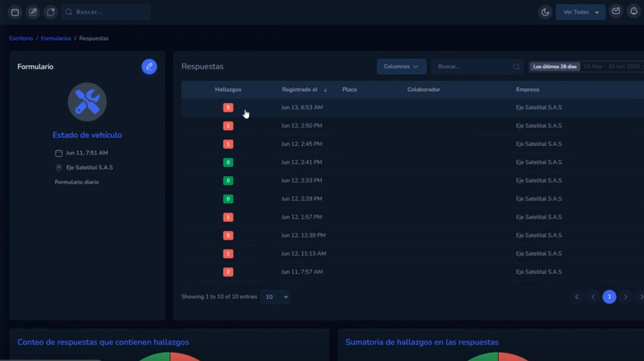This screenshot has width=644, height=361.
Task: Sort by the Registrado el column header
Action: tap(300, 89)
